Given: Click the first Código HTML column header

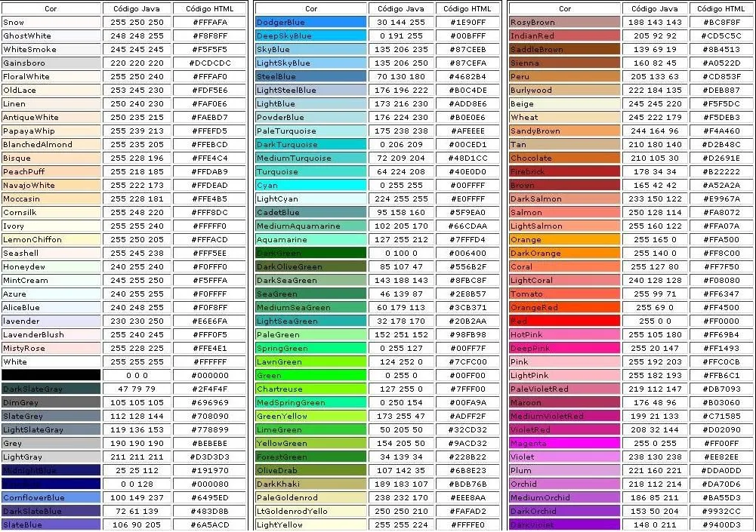Looking at the screenshot, I should (209, 8).
